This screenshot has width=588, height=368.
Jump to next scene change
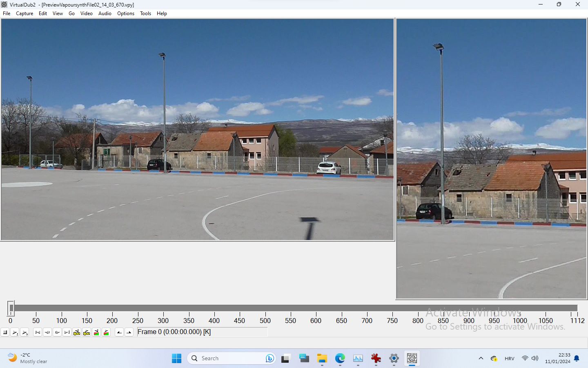tap(106, 332)
